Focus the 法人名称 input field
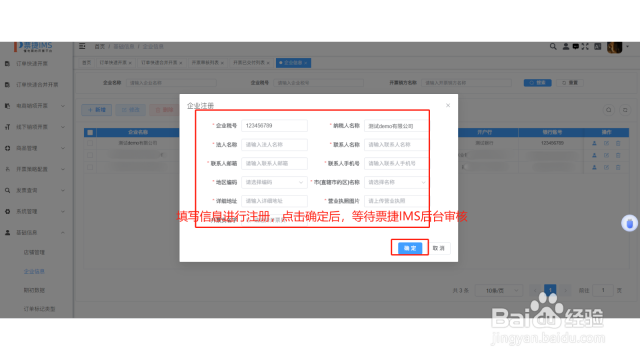640x360 pixels. point(274,144)
